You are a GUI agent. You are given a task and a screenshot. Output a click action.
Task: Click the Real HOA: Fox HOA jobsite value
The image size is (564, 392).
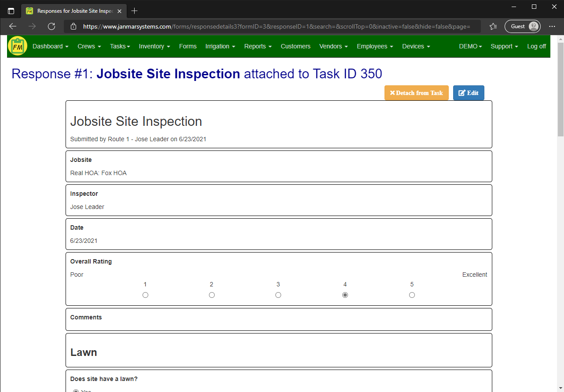(99, 173)
